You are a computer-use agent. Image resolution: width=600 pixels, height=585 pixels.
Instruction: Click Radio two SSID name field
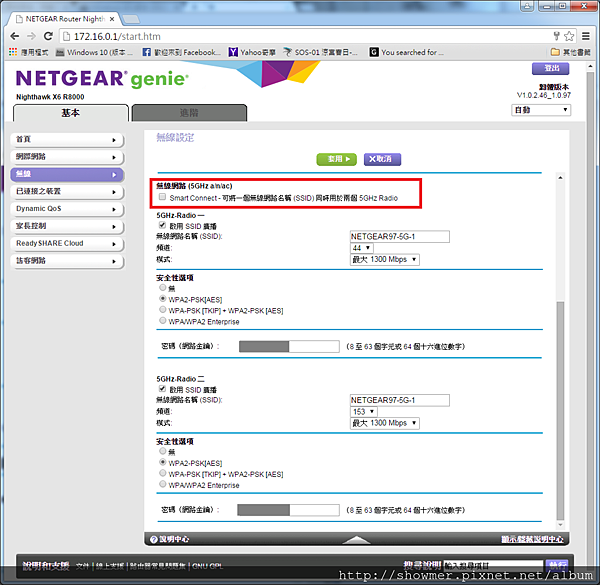pyautogui.click(x=399, y=400)
